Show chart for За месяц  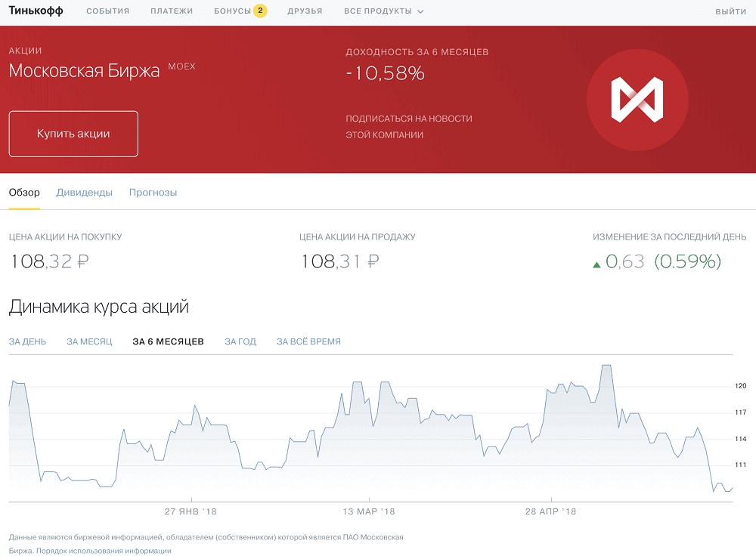pyautogui.click(x=89, y=341)
